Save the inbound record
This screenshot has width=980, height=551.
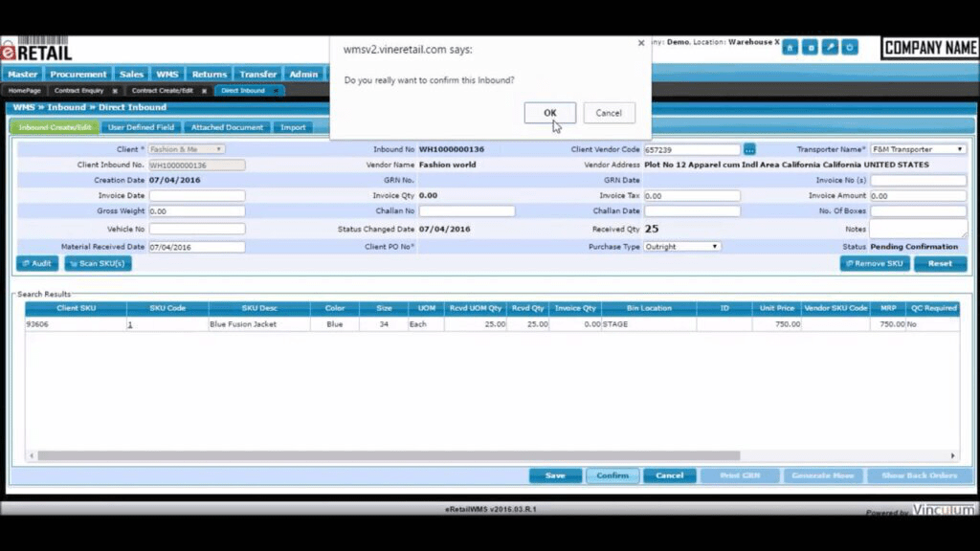click(555, 475)
